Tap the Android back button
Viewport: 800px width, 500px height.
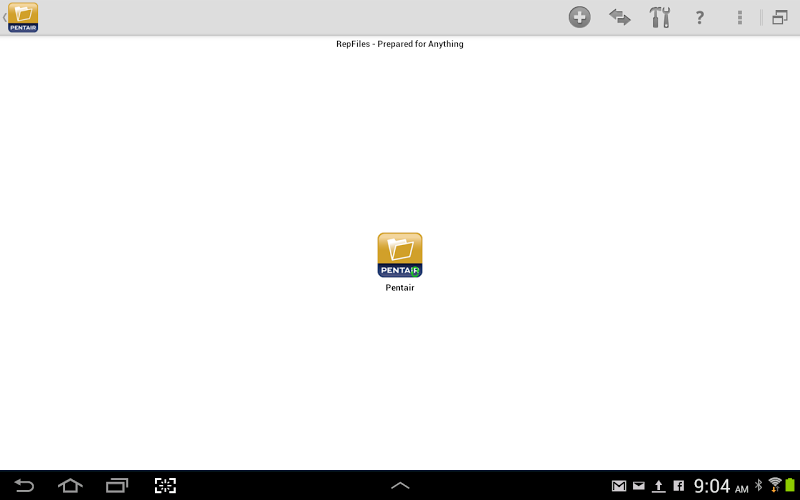tap(24, 485)
